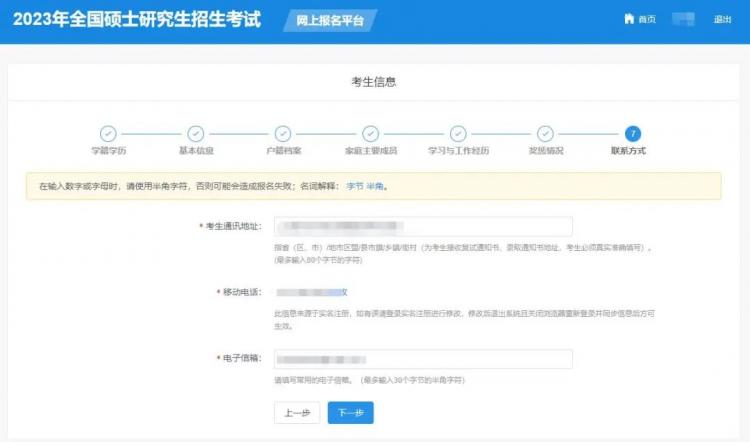Viewport: 750px width, 442px height.
Task: Click the 退出 logout link
Action: (722, 19)
